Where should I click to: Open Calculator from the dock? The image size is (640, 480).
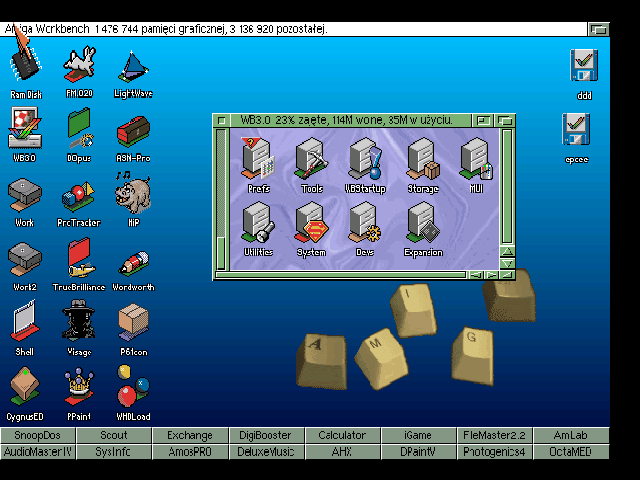342,435
